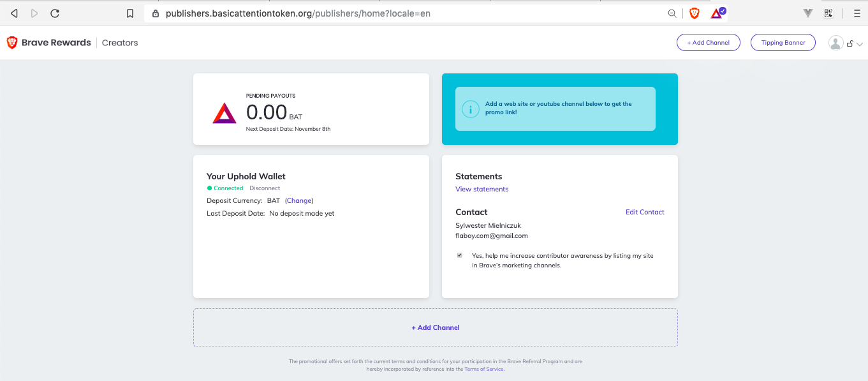Click the small lock icon beside the avatar
Screen dimensions: 868x381
[x=850, y=43]
